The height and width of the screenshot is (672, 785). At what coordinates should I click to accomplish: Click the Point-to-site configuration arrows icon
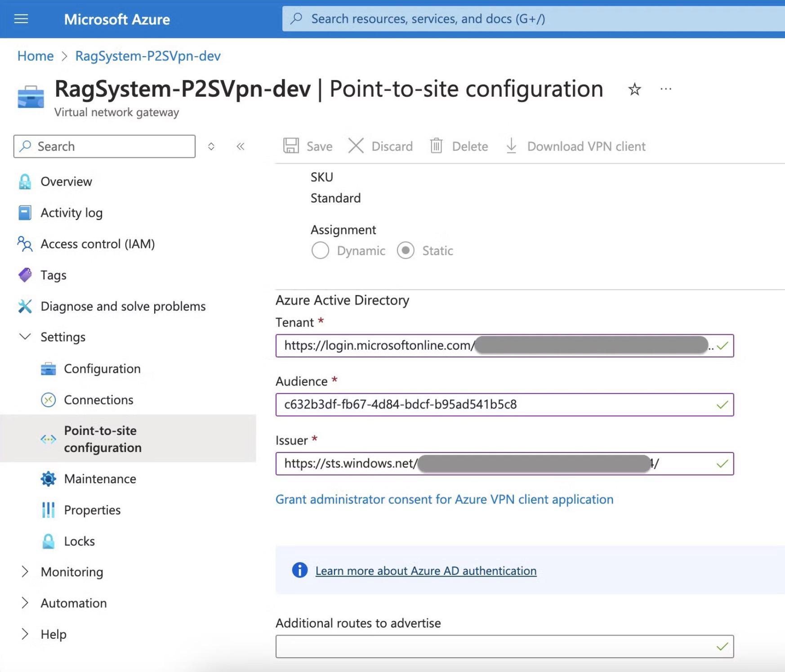point(49,439)
